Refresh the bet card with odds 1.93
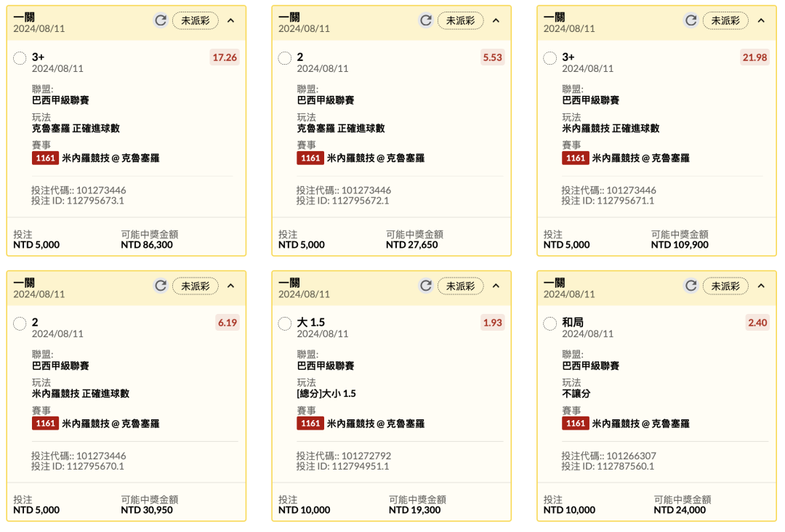Screen dimensions: 785x532 tap(425, 286)
